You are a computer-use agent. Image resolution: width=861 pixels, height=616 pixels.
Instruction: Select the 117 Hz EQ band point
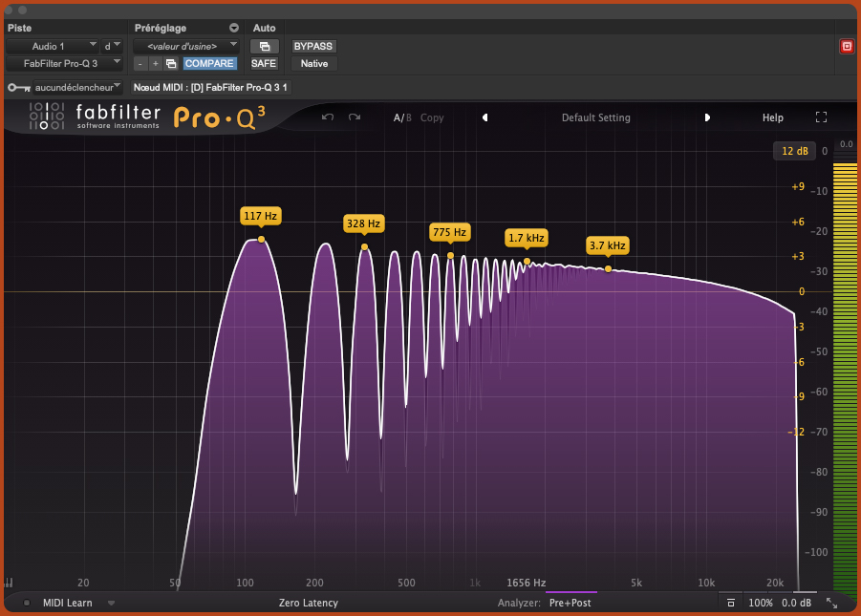click(261, 240)
